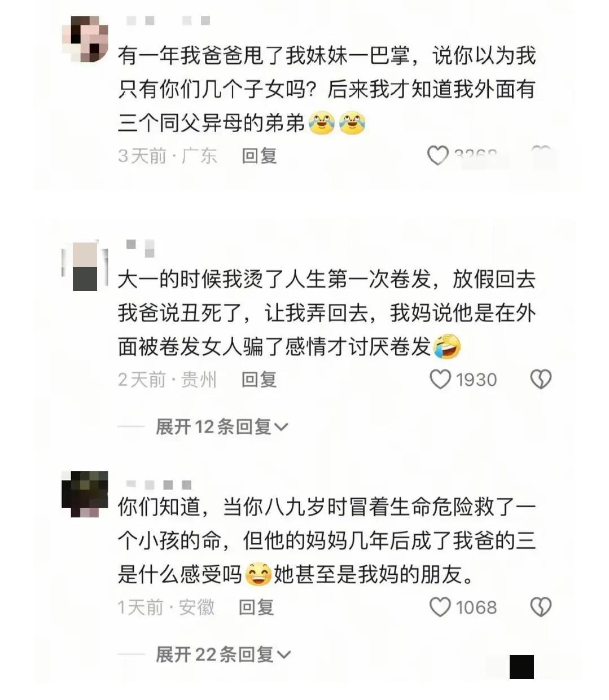
Task: Expand the 12 replies (展开12条回复)
Action: pyautogui.click(x=222, y=427)
